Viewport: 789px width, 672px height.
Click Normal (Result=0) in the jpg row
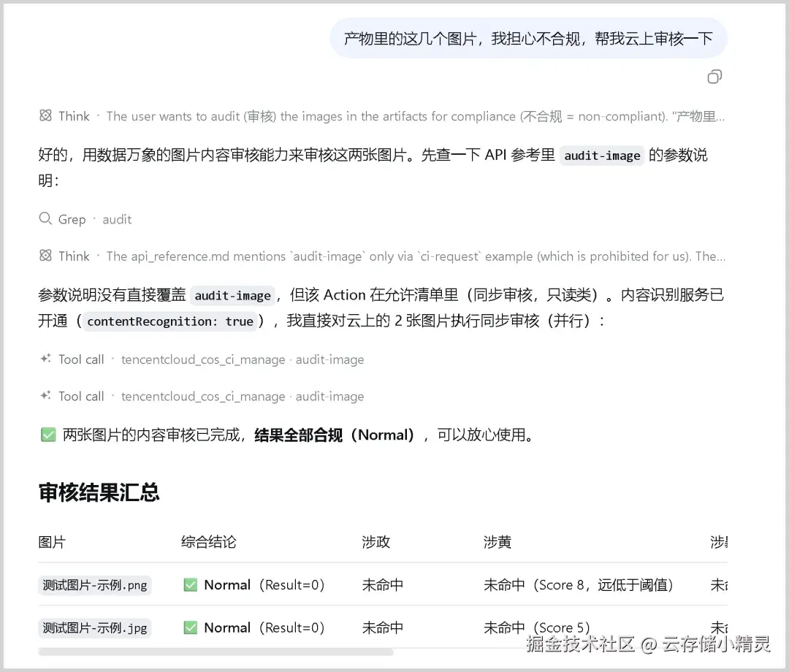click(x=264, y=627)
